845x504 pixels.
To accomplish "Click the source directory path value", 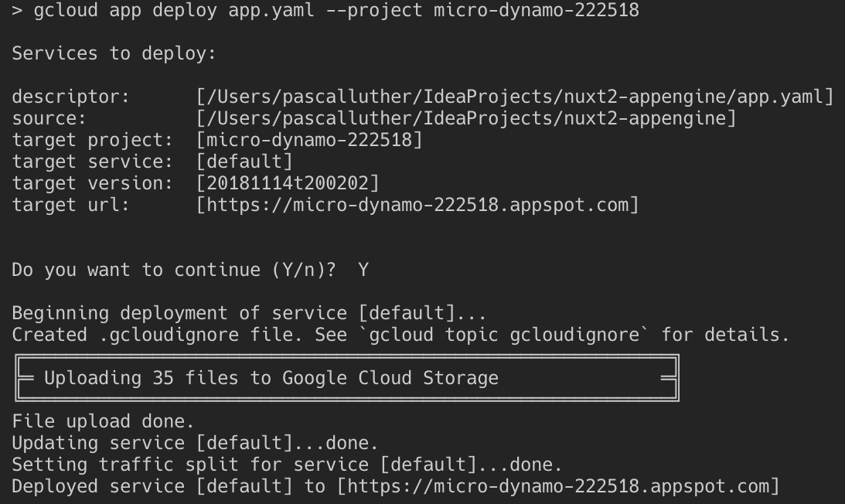I will [466, 118].
